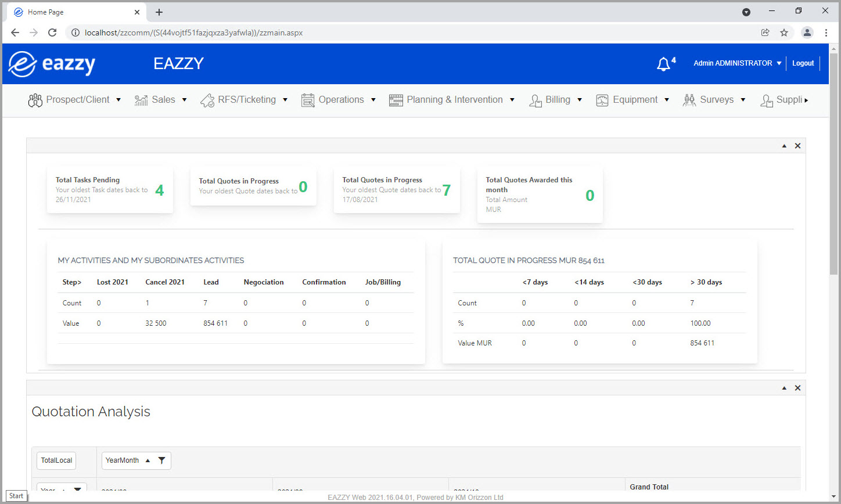841x504 pixels.
Task: Open Chrome tab search dropdown
Action: pyautogui.click(x=746, y=12)
